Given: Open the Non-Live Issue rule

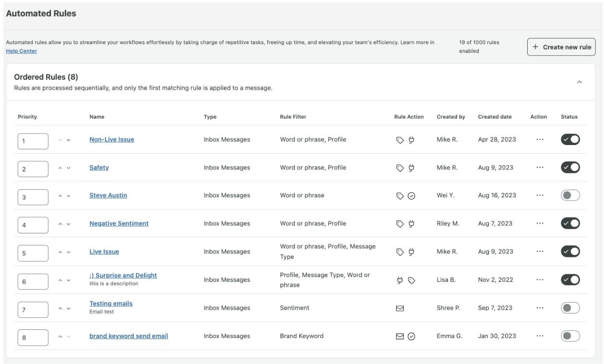Looking at the screenshot, I should coord(112,139).
